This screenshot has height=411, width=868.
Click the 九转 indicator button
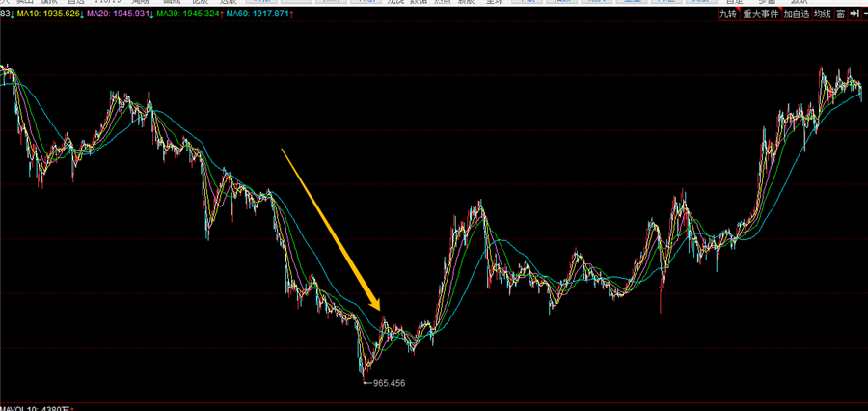[727, 14]
